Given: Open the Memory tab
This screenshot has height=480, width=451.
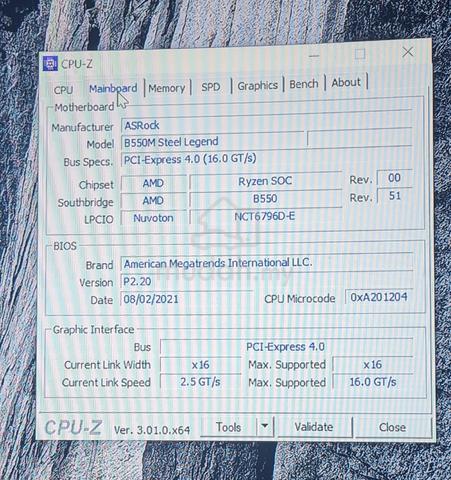Looking at the screenshot, I should tap(167, 88).
